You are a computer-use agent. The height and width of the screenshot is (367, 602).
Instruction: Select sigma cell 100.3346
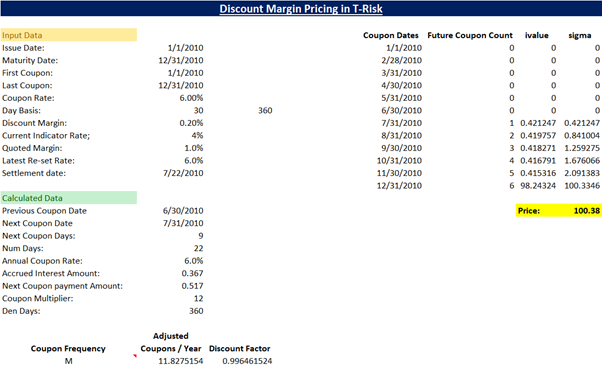coord(582,185)
